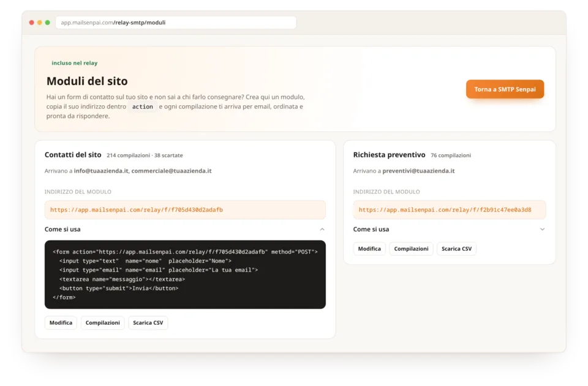Click 'info@tuaazienda.it, commerciale@tuaazienda.it' recipients

(143, 171)
